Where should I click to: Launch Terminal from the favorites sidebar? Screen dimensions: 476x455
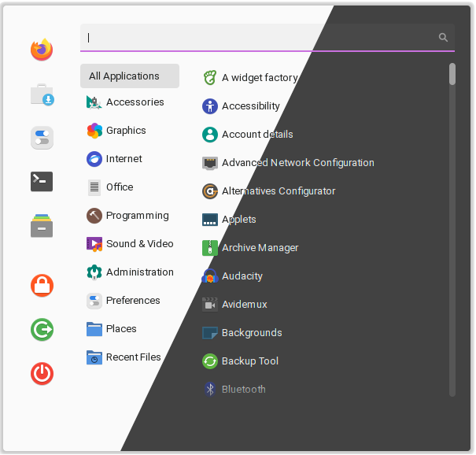tap(42, 182)
